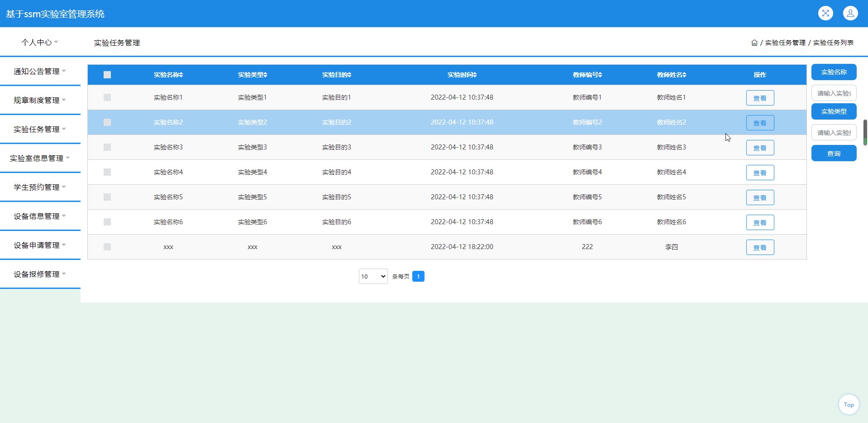Click the cell 教师姓名1

tap(671, 97)
